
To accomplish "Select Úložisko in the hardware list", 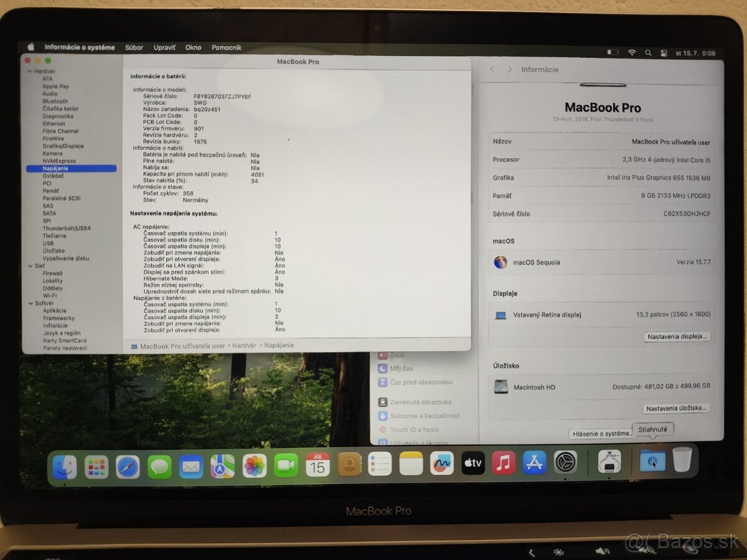I will 54,250.
